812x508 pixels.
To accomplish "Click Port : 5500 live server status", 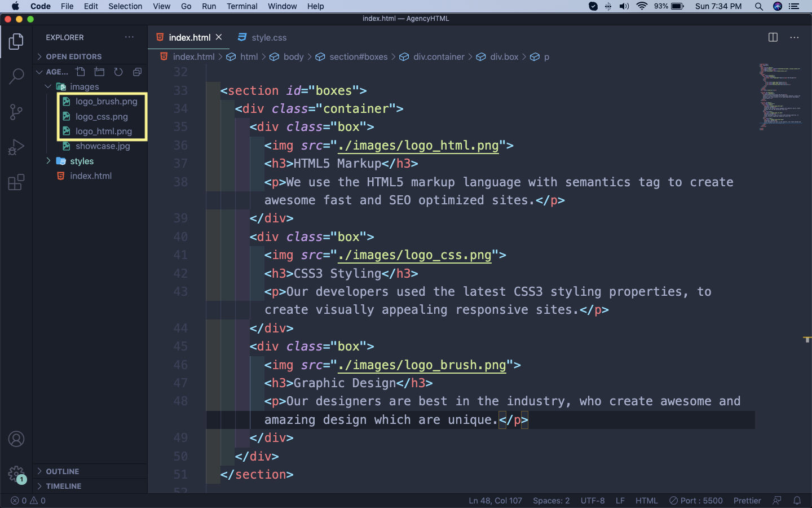I will 696,501.
